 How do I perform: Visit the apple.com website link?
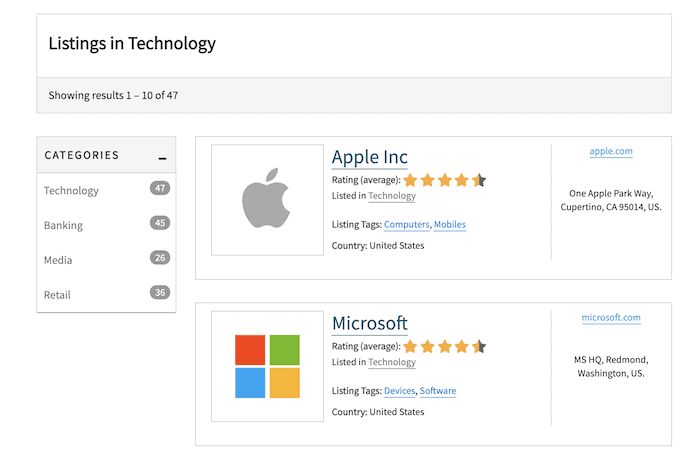(611, 152)
